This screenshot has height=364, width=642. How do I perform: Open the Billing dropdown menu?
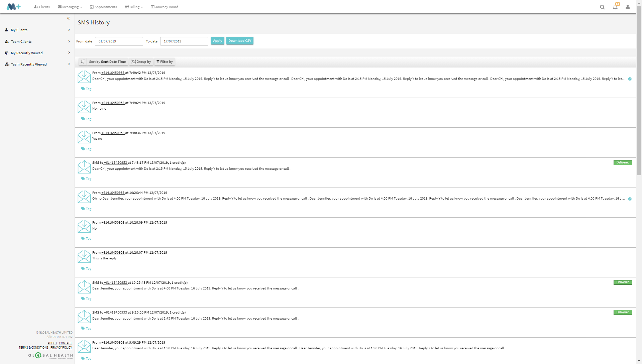(134, 7)
